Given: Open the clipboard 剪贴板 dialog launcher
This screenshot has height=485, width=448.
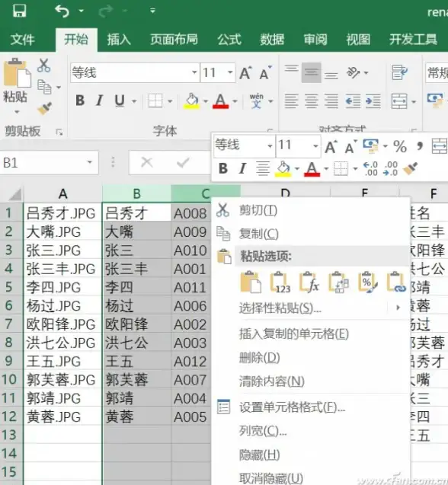Looking at the screenshot, I should coord(59,132).
